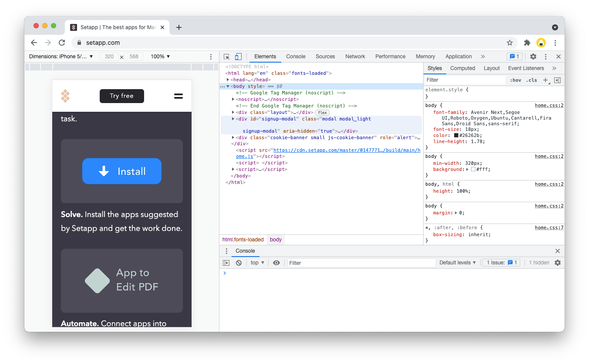Toggle the computed styles sidebar icon
This screenshot has width=589, height=364.
[x=557, y=80]
